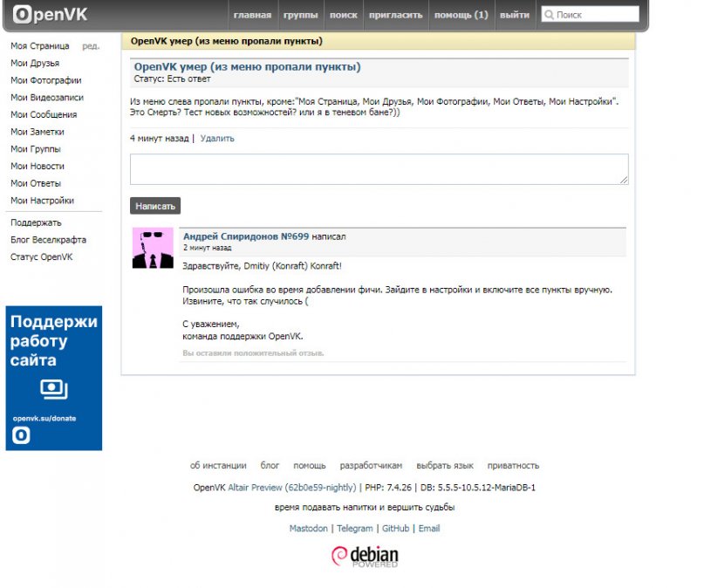
Task: Click the Поддержать sidebar link
Action: 36,222
